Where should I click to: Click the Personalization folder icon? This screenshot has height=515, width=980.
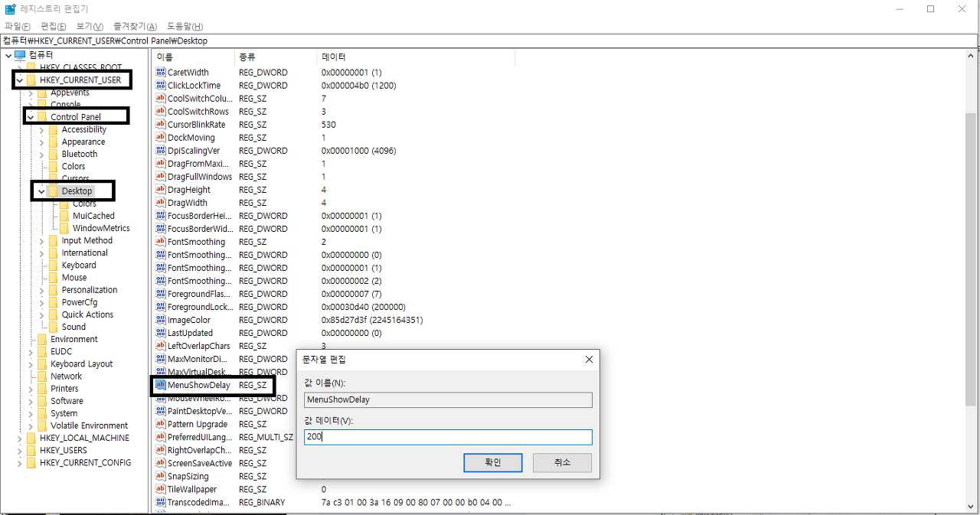53,289
